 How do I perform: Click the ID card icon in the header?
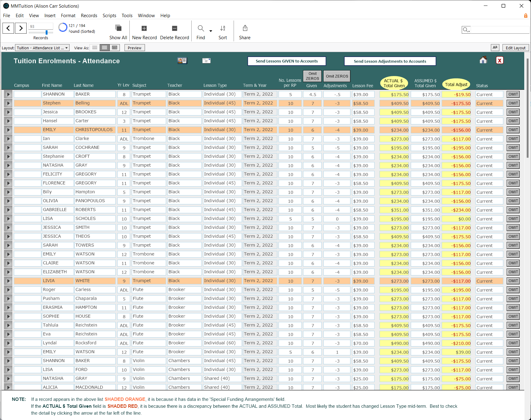182,61
